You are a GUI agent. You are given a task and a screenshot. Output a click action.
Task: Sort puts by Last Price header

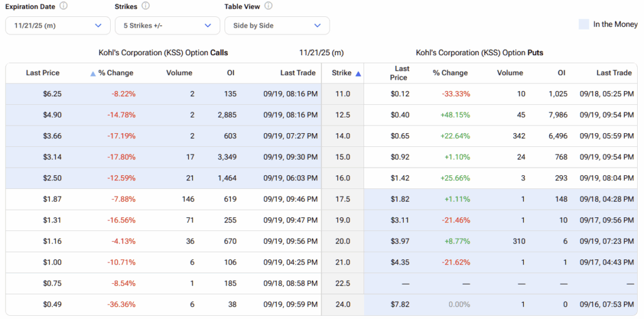(400, 73)
